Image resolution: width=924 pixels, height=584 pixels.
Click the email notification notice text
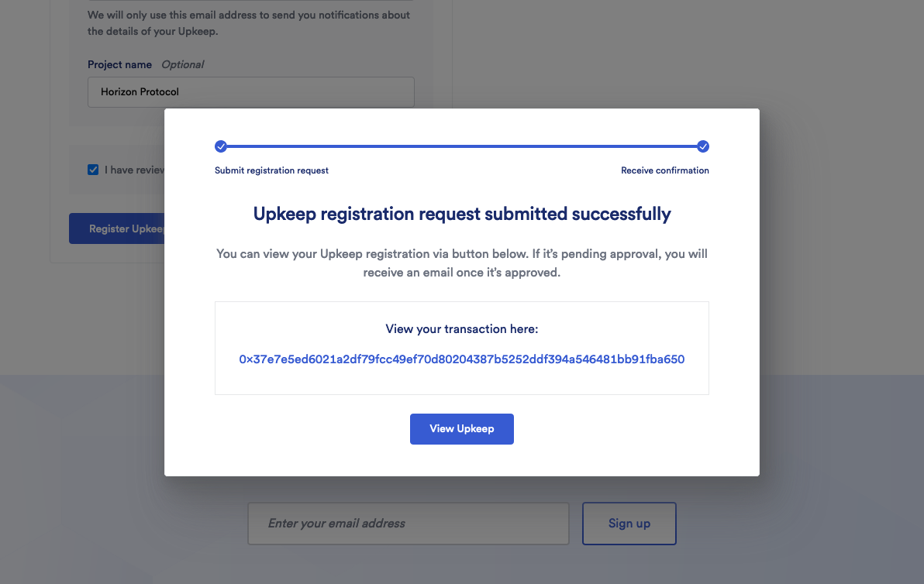tap(248, 23)
